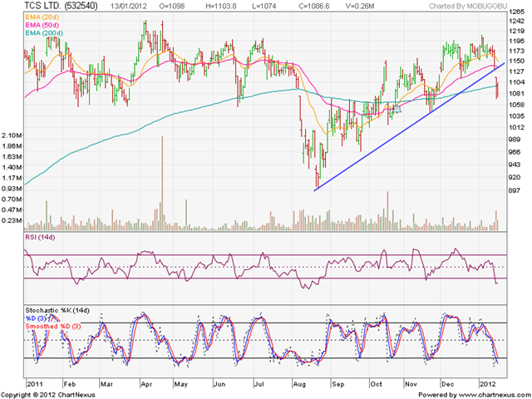Select the orange EMA (20d) legend label
532x399 pixels.
[x=42, y=17]
